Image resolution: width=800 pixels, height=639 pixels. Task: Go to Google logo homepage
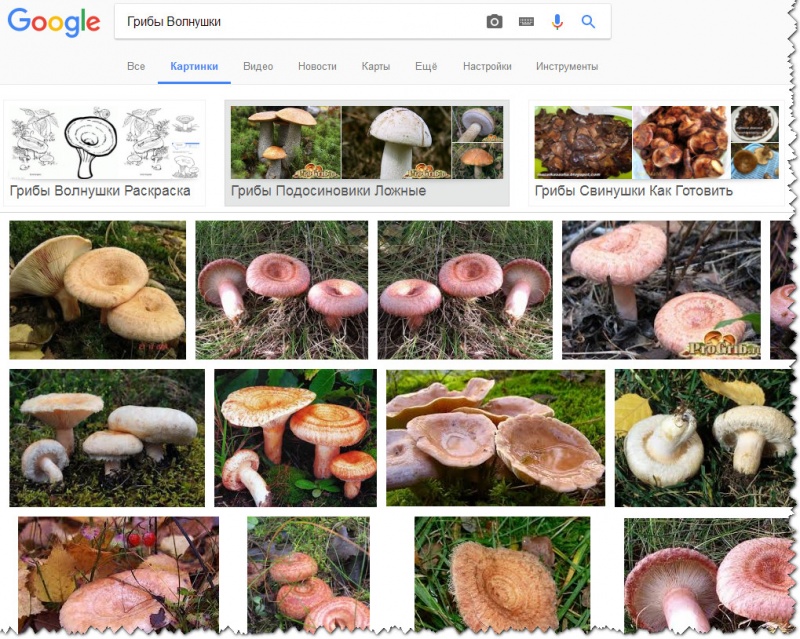[x=54, y=22]
